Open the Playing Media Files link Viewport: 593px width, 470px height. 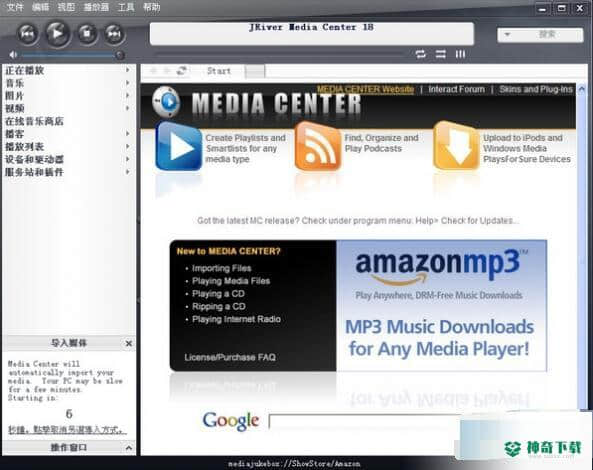pos(231,281)
